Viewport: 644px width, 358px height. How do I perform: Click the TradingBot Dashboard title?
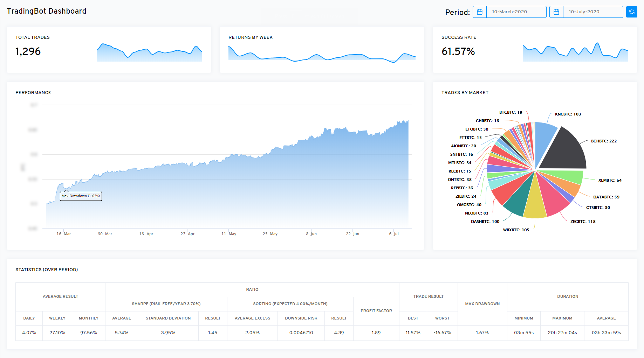tap(47, 11)
